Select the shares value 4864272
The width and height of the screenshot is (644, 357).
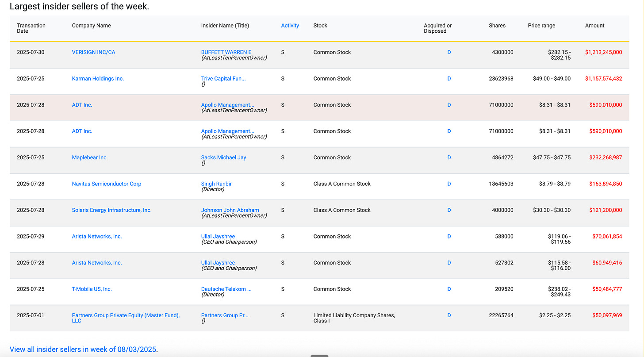(x=502, y=157)
